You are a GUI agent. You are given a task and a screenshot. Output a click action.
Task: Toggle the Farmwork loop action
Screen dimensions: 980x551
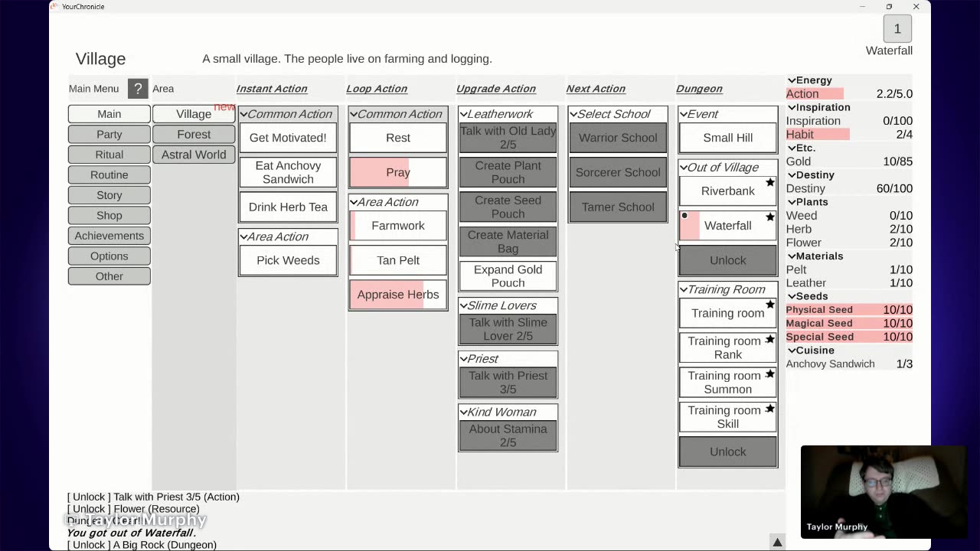click(x=398, y=226)
